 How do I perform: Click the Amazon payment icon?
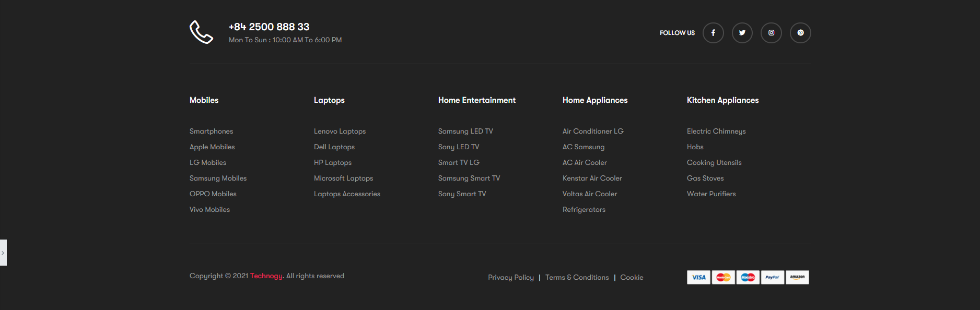pos(797,277)
